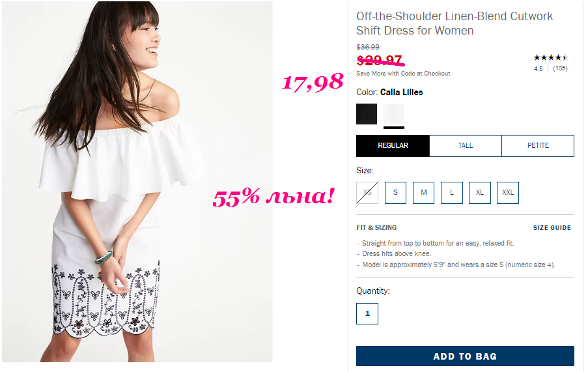Select the black color swatch
Image resolution: width=588 pixels, height=372 pixels.
(367, 114)
